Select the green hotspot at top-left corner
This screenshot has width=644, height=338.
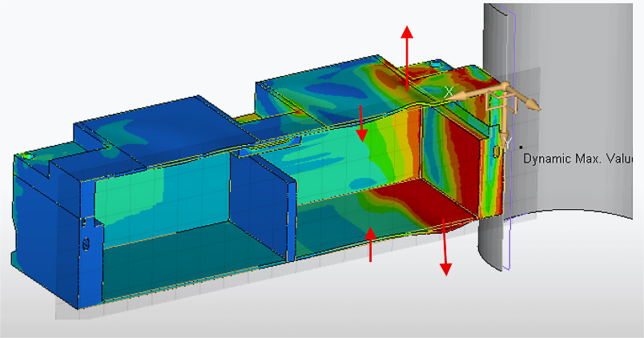pyautogui.click(x=28, y=155)
